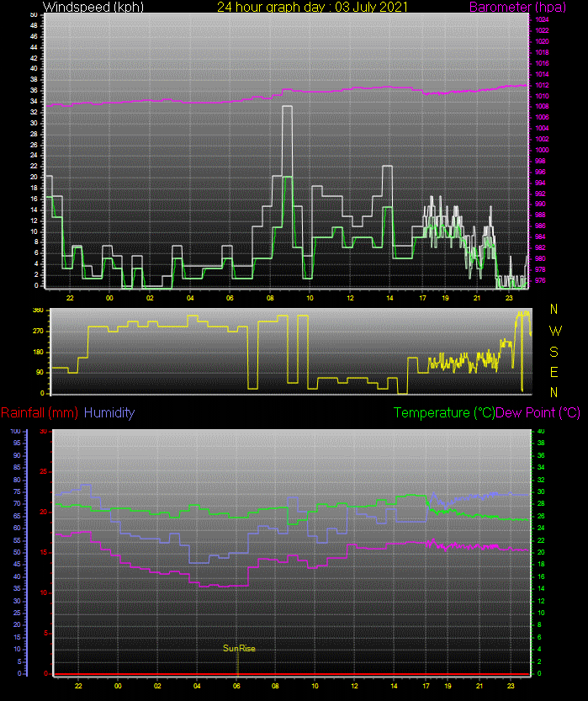
Task: Click the 180 tick on wind direction axis
Action: point(37,352)
